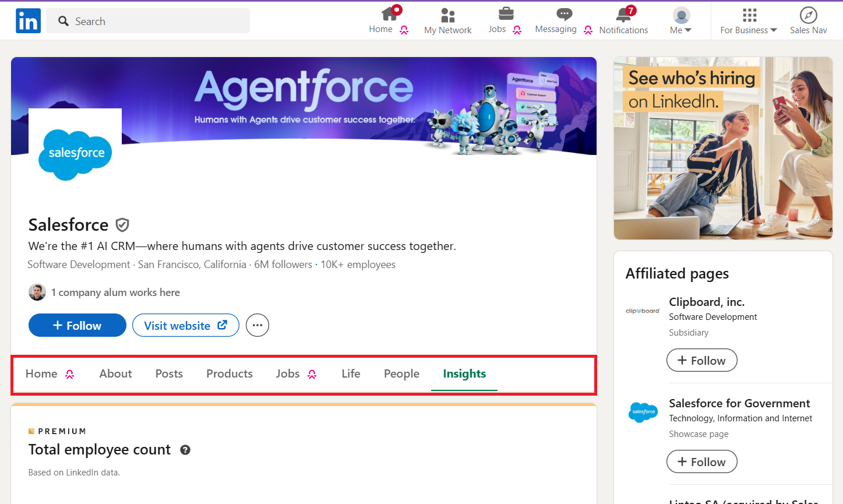
Task: Open Notifications bell icon
Action: [623, 15]
